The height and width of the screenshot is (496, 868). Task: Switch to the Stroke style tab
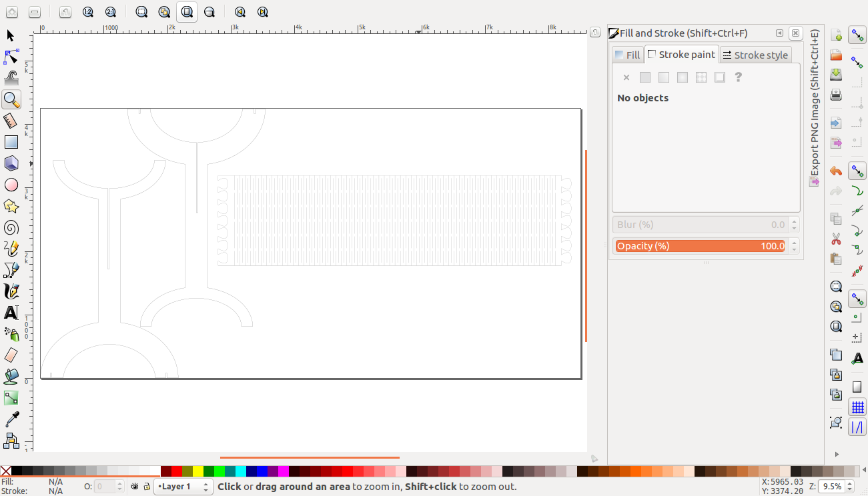tap(755, 55)
